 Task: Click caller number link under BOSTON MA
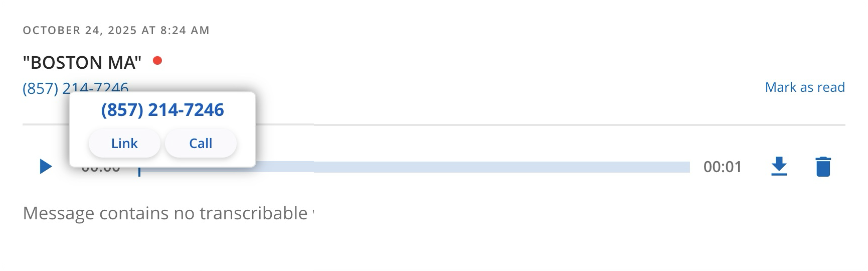click(41, 88)
